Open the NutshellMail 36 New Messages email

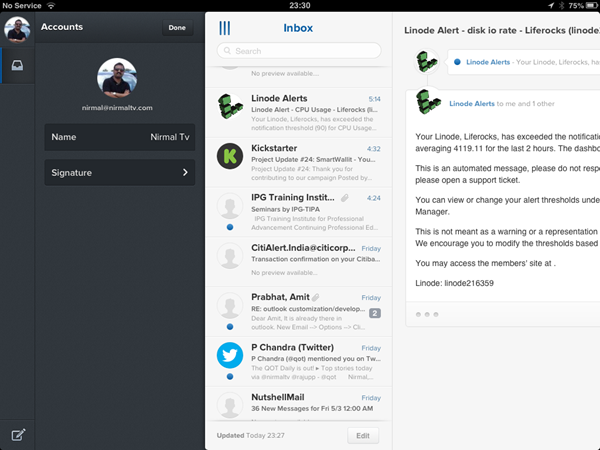pyautogui.click(x=299, y=404)
